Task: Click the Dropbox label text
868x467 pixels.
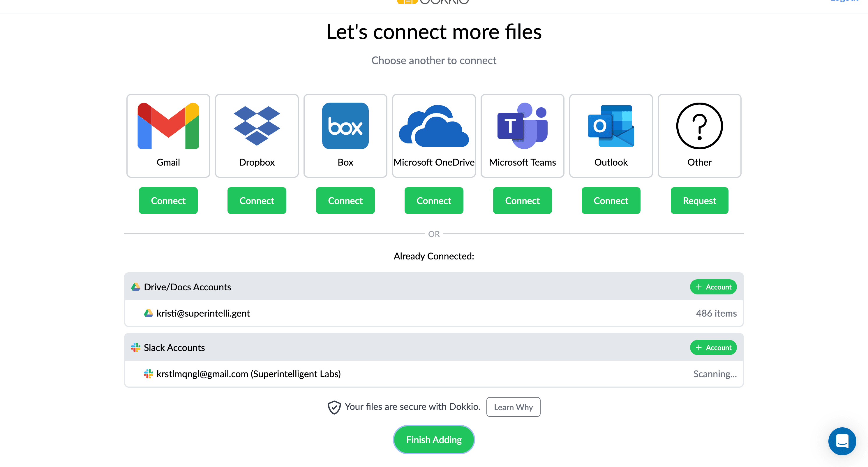Action: tap(257, 162)
